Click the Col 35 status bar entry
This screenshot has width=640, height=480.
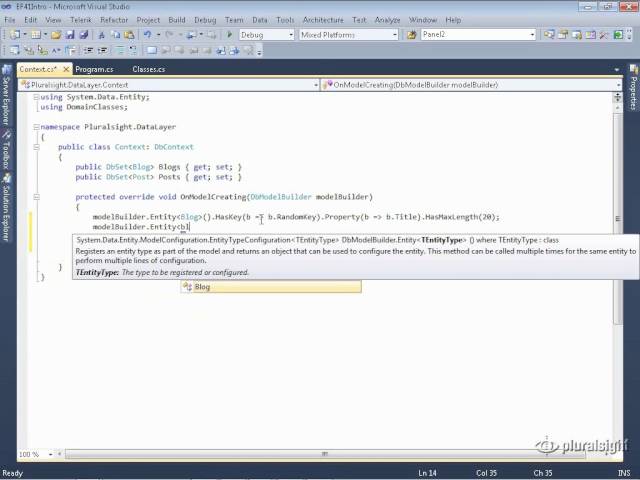486,473
